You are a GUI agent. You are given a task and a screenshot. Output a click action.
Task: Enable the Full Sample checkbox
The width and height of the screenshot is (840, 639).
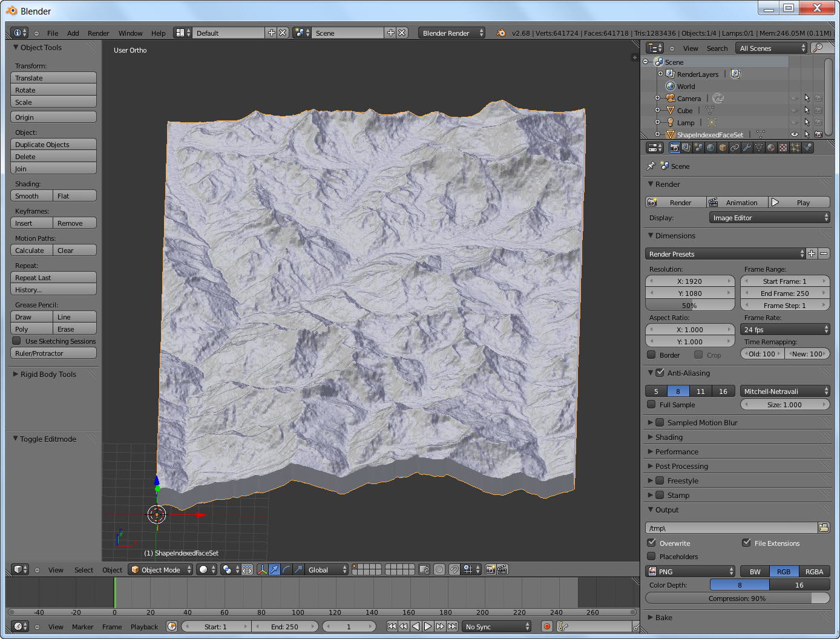[652, 405]
